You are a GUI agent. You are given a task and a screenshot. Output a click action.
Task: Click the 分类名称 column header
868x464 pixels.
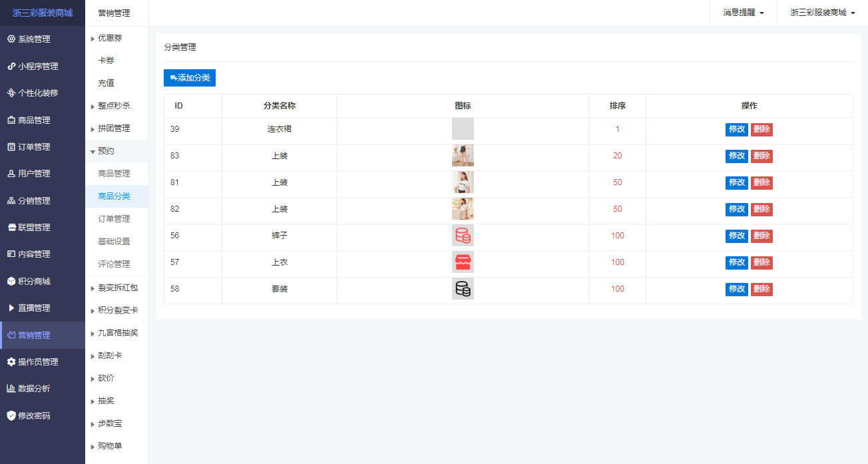click(280, 106)
